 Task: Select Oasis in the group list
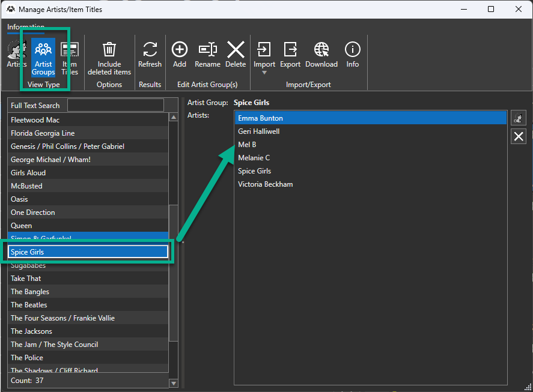coord(88,199)
